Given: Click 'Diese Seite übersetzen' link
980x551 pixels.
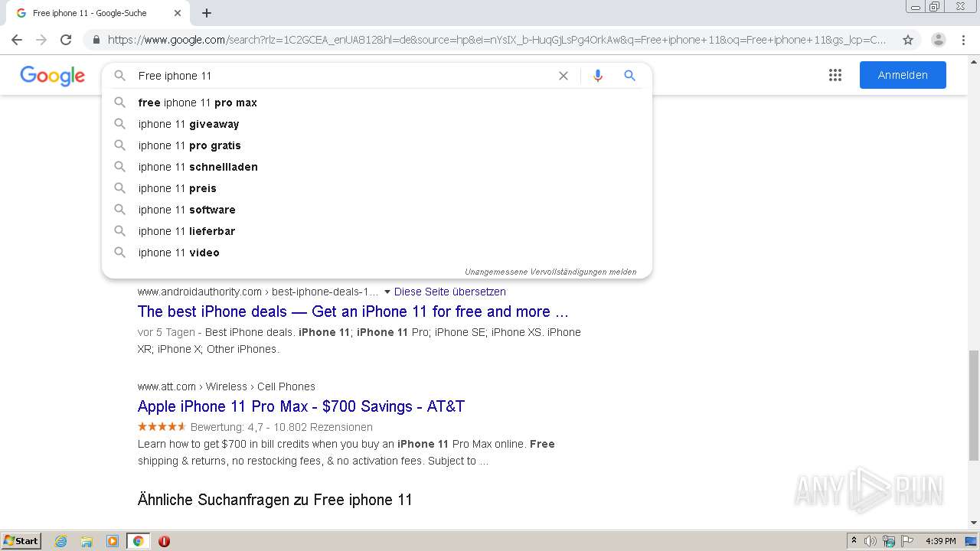Looking at the screenshot, I should pos(450,292).
